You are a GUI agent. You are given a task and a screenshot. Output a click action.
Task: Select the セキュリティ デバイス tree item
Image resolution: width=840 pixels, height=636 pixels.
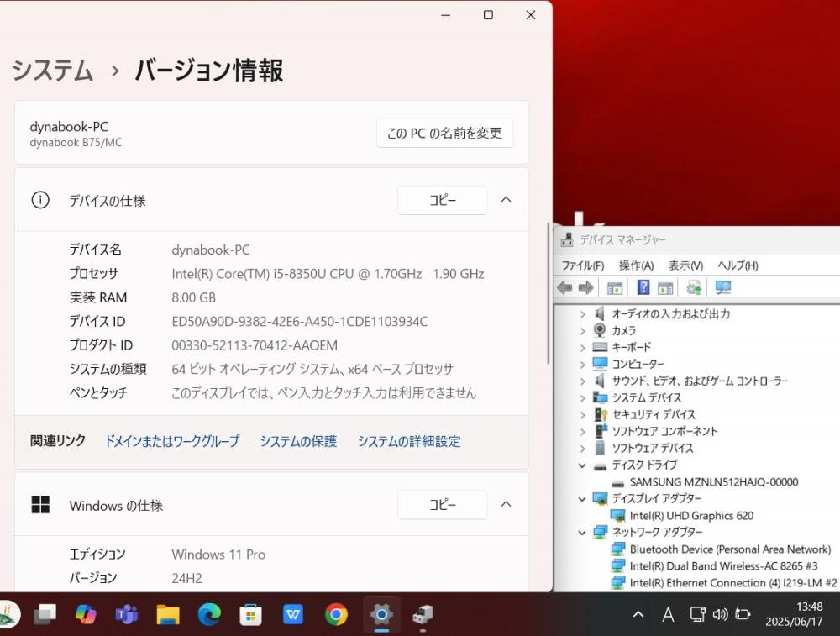click(x=654, y=415)
